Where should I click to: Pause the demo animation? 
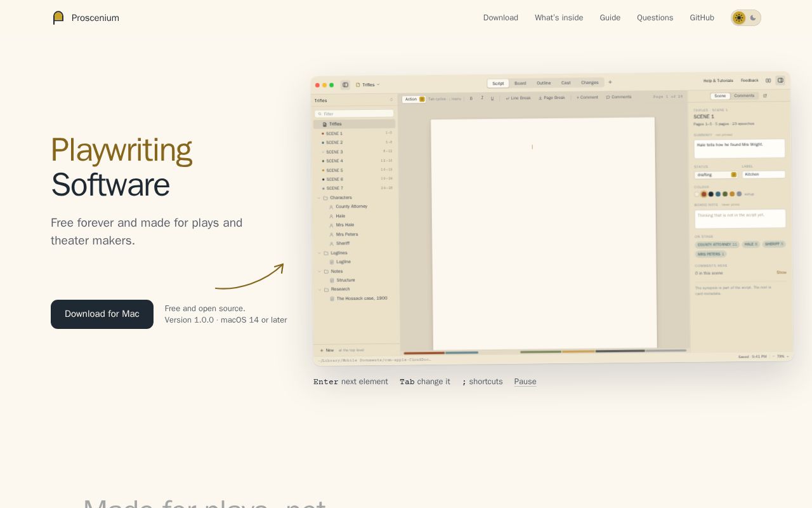(x=525, y=382)
